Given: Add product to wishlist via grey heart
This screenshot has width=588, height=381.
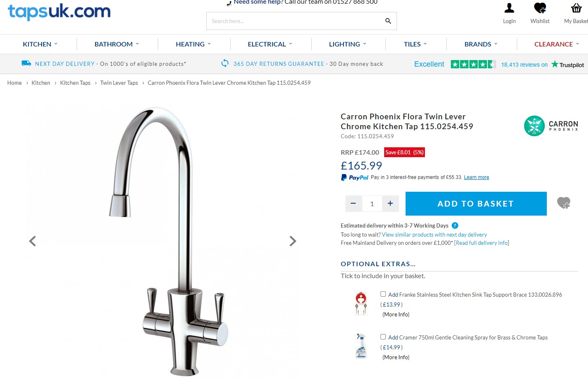Looking at the screenshot, I should 563,203.
